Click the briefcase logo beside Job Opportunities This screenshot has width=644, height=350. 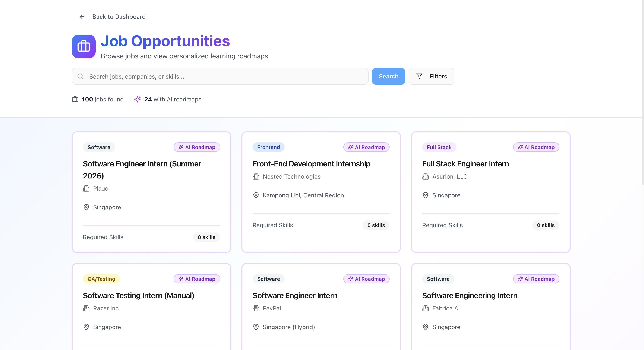[x=83, y=46]
